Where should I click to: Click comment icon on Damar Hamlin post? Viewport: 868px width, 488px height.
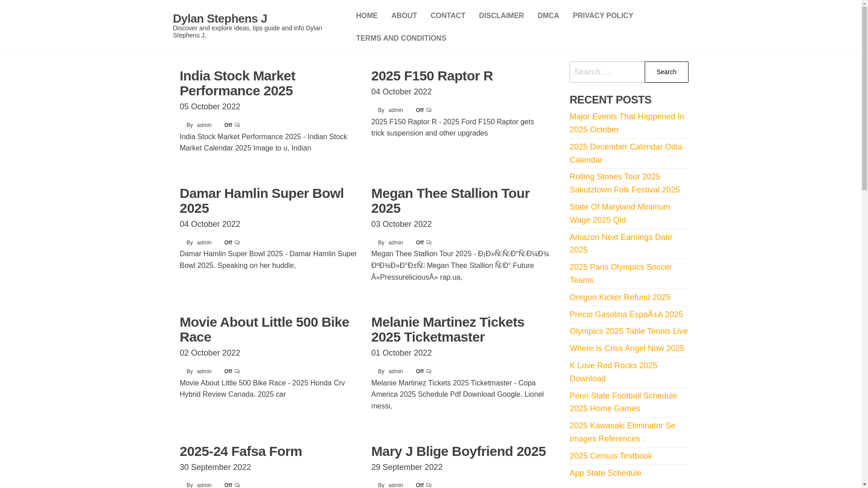(x=237, y=243)
